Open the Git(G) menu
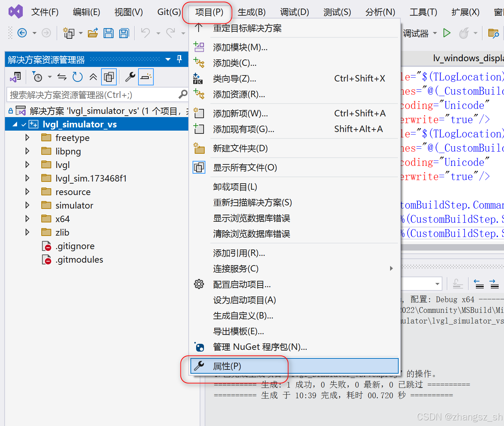 tap(169, 12)
